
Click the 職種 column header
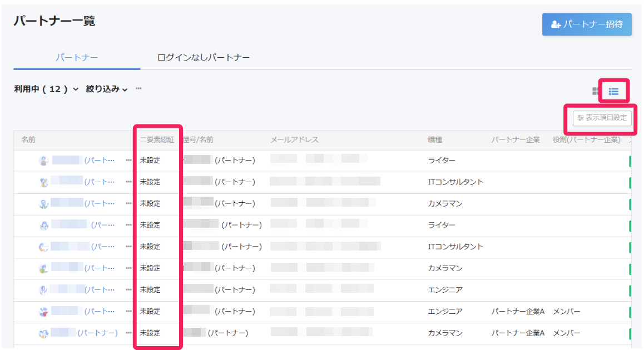(x=435, y=139)
